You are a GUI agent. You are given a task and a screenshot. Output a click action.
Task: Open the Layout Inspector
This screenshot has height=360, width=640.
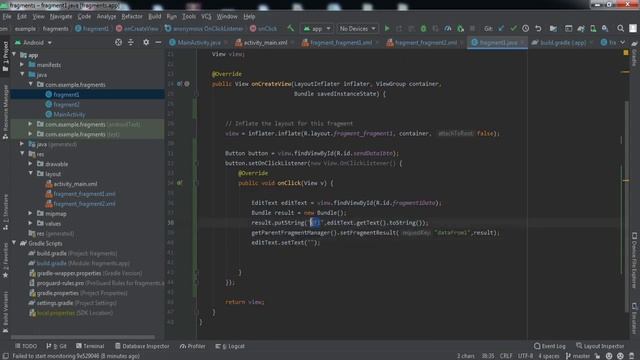[600, 346]
